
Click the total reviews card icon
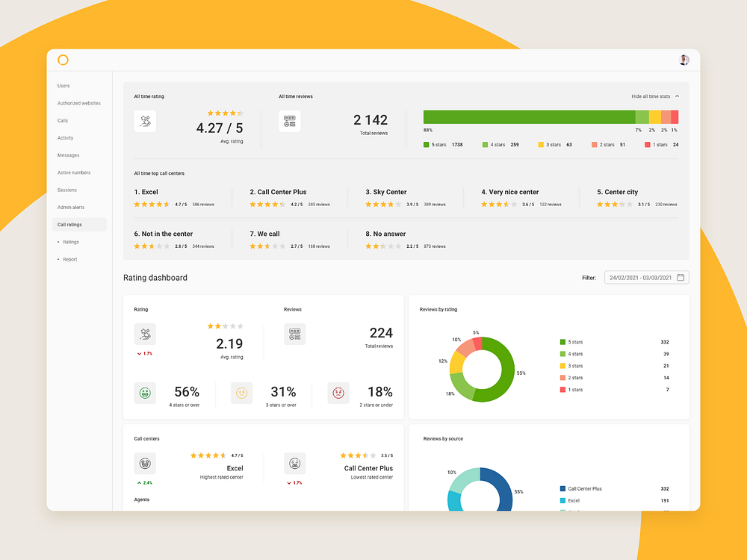click(x=290, y=120)
